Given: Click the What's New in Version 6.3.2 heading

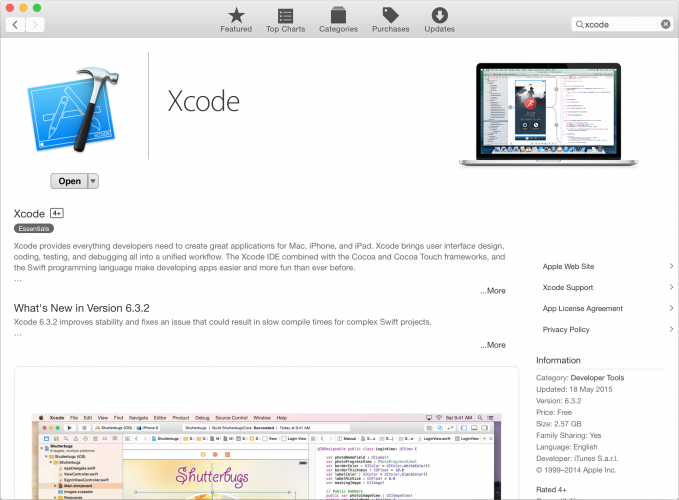Looking at the screenshot, I should coord(81,308).
